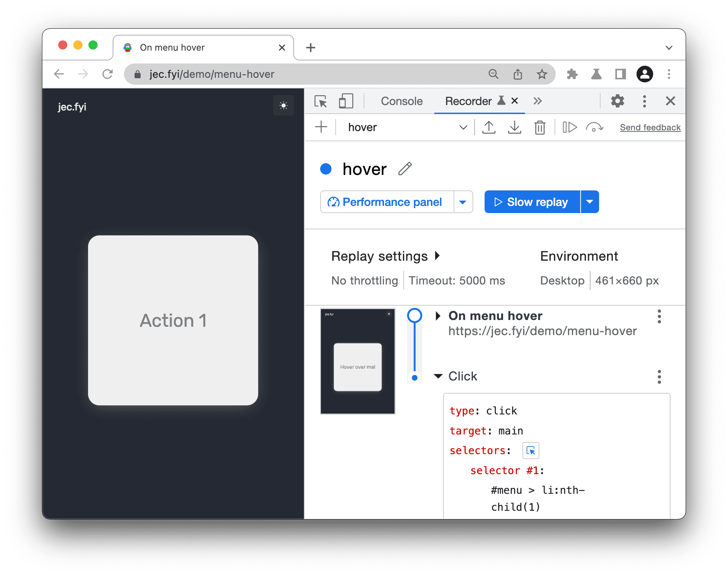Click the Slow replay button
This screenshot has width=728, height=575.
(x=530, y=201)
